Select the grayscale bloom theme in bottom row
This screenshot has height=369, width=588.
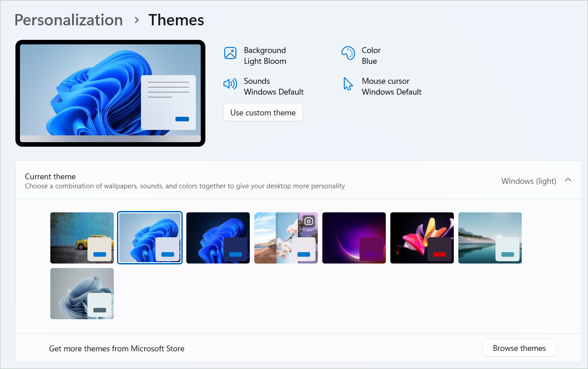pyautogui.click(x=82, y=293)
